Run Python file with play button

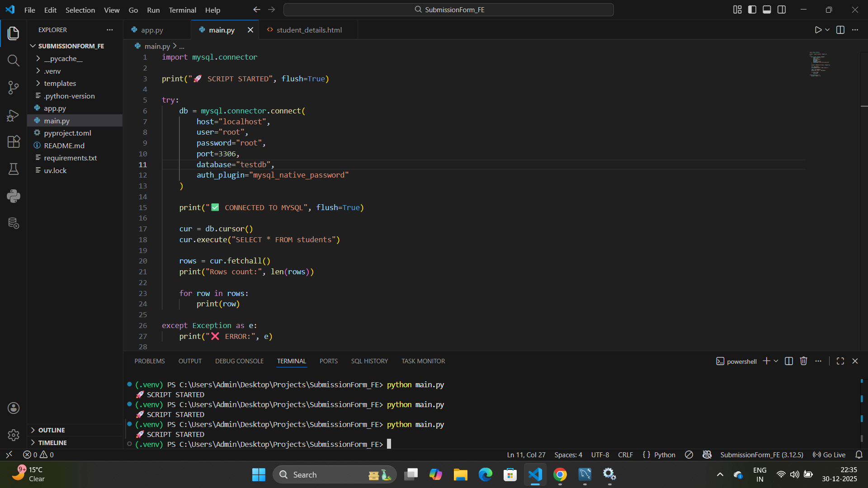[818, 30]
